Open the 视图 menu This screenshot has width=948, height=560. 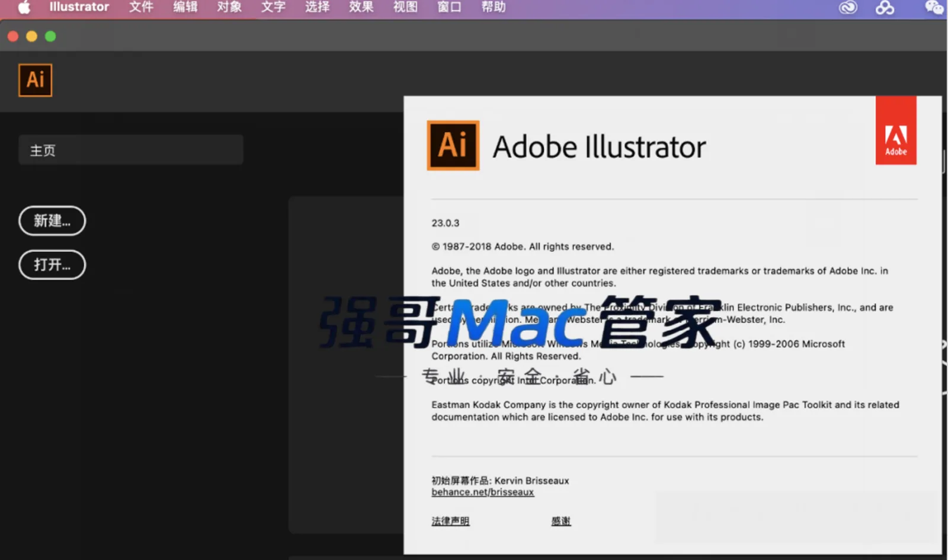(405, 7)
